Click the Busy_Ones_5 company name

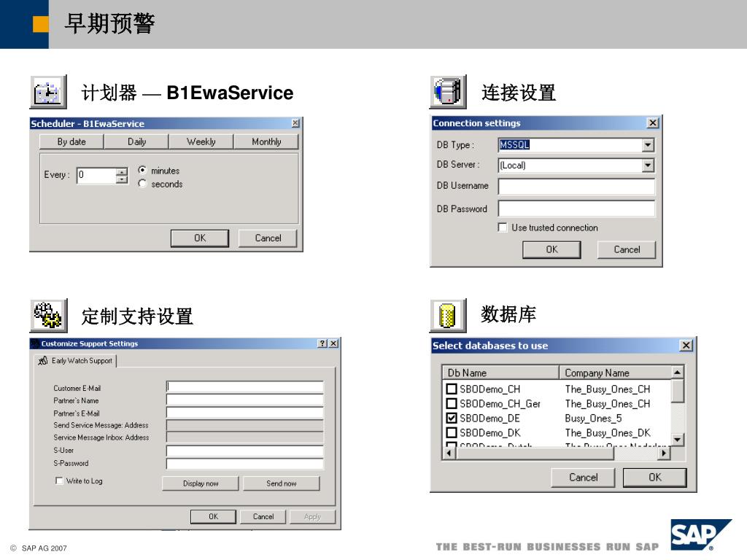tap(593, 418)
